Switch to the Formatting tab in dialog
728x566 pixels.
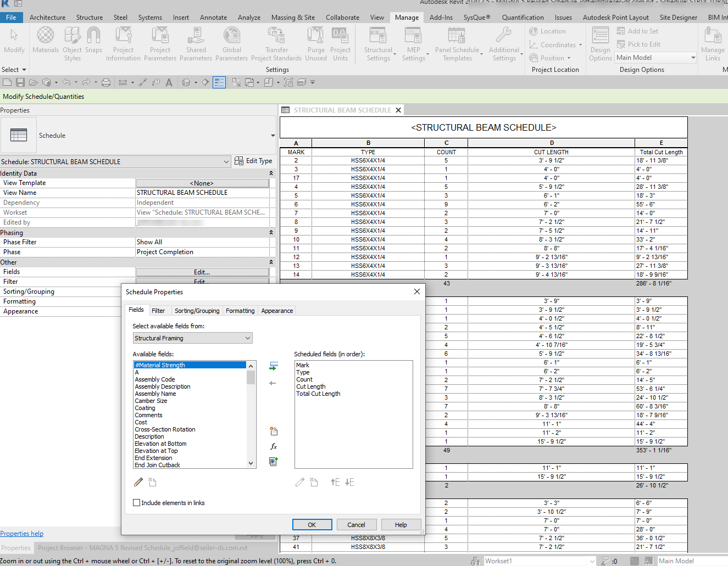pos(240,311)
